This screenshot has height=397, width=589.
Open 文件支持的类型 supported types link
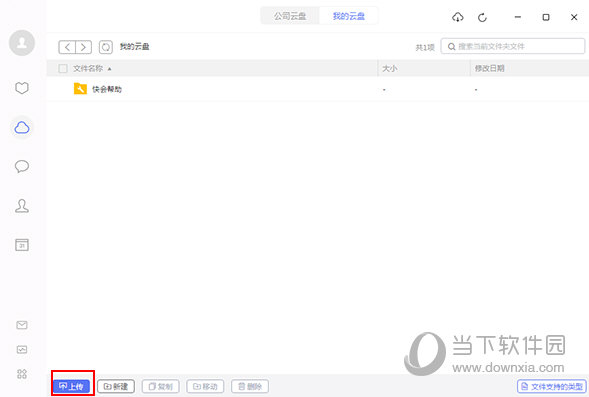552,386
